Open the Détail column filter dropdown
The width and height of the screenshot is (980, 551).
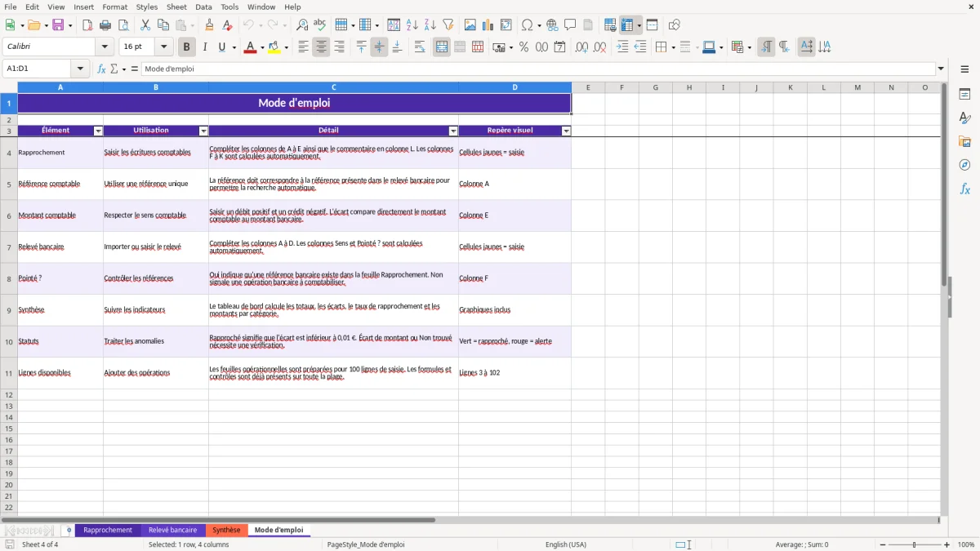(453, 131)
